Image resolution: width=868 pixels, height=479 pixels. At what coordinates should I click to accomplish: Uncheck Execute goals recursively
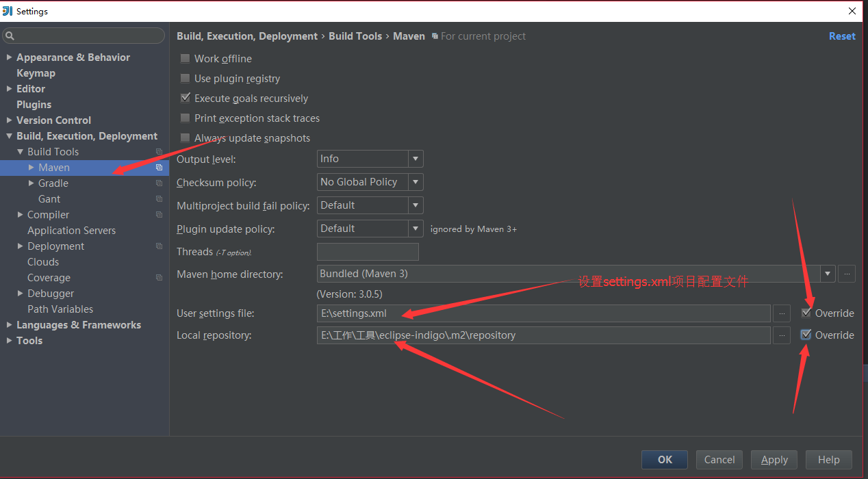pos(185,99)
